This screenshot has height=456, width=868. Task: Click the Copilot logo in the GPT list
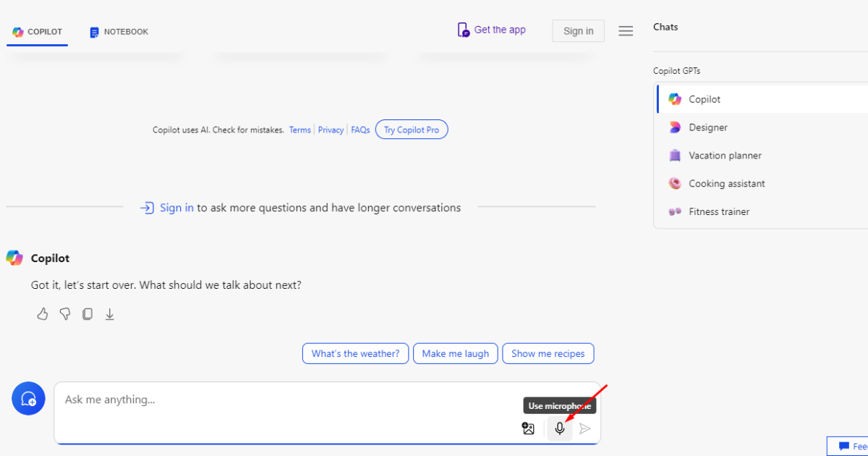click(675, 99)
